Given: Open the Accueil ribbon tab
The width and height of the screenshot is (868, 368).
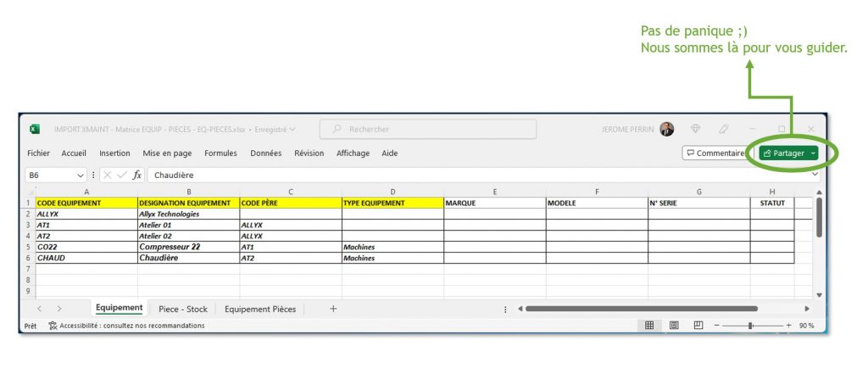Looking at the screenshot, I should (74, 153).
